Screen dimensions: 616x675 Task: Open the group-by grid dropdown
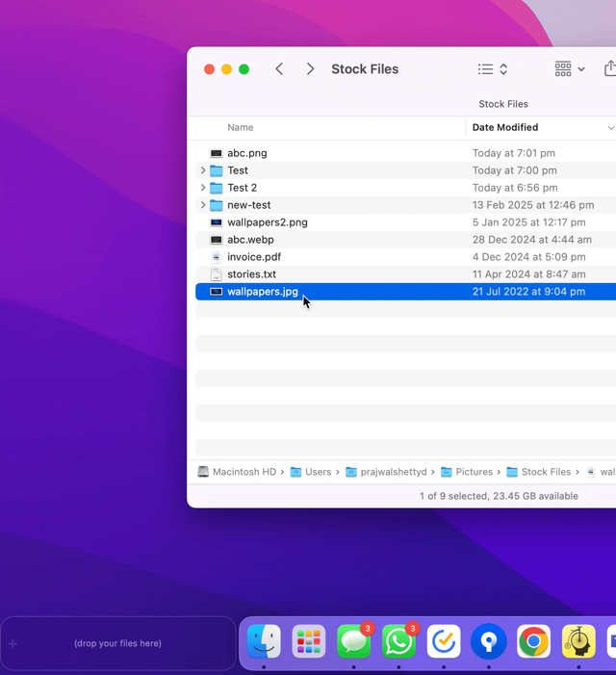point(570,69)
